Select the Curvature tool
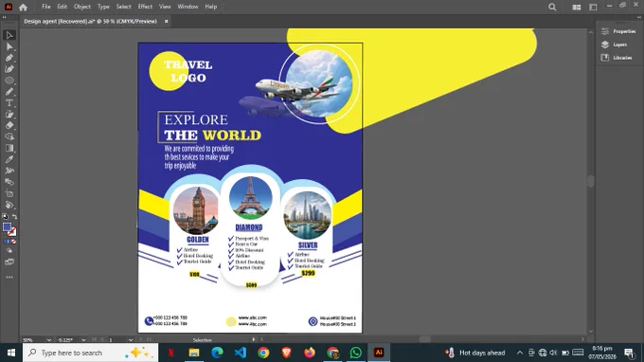Screen dimensions: 644x362 pyautogui.click(x=9, y=69)
